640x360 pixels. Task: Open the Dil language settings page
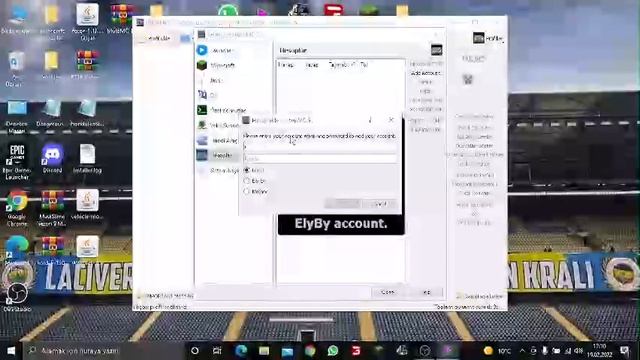click(x=208, y=95)
